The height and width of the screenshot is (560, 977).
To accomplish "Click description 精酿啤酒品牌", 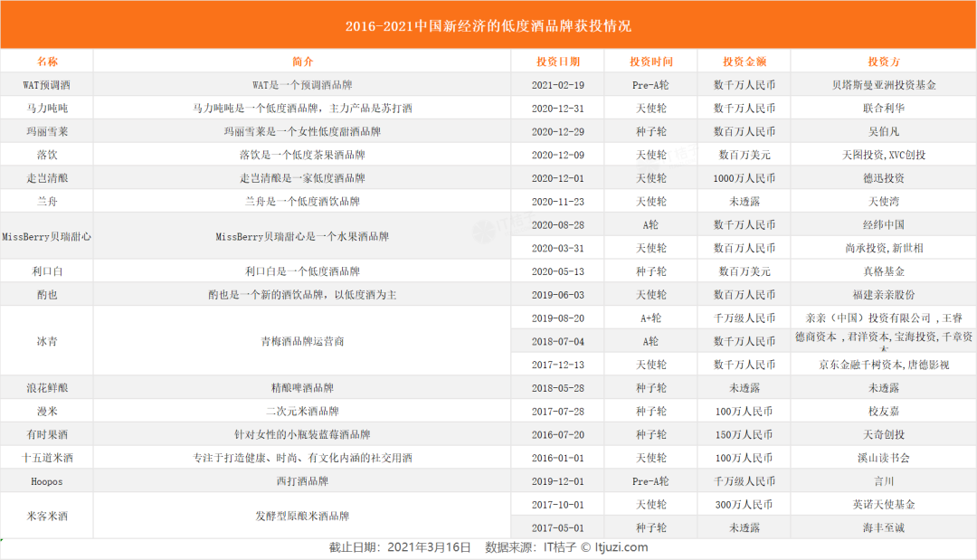I will 302,388.
